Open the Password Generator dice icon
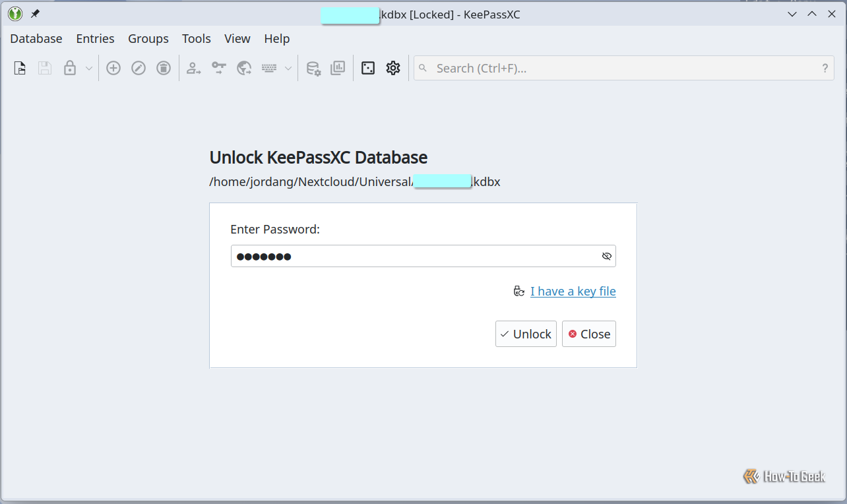Screen dimensions: 847x504 (x=368, y=68)
